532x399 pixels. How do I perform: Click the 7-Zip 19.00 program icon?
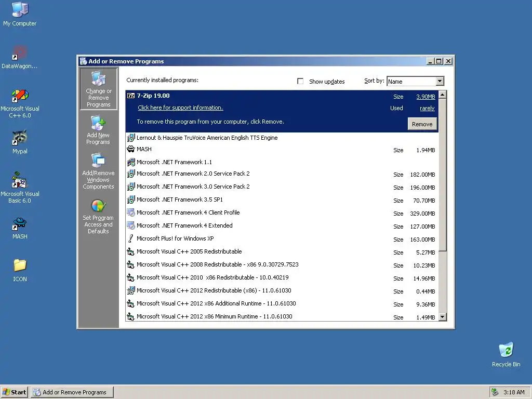point(131,96)
